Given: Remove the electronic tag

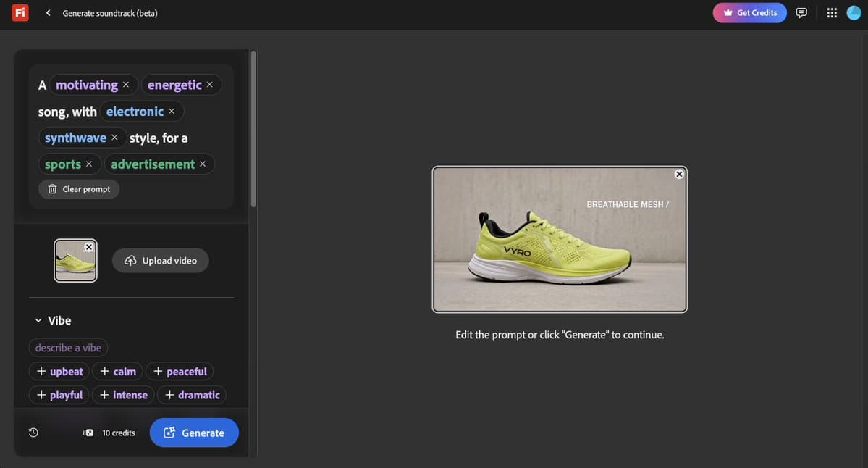Looking at the screenshot, I should 172,112.
